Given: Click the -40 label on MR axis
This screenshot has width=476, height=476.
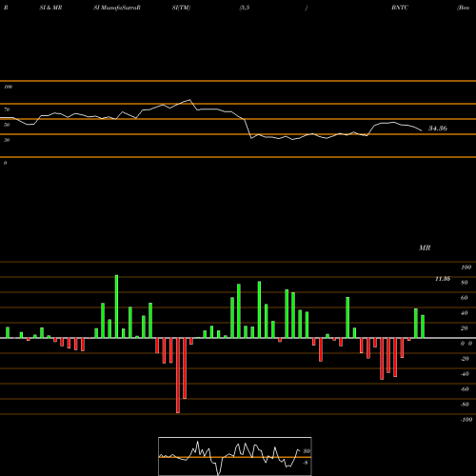Looking at the screenshot, I should pyautogui.click(x=465, y=374).
